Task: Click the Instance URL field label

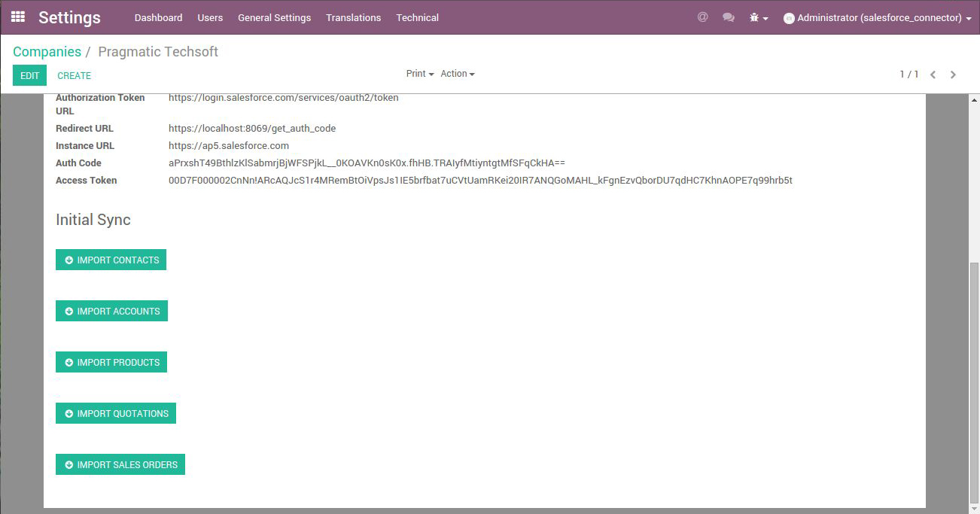Action: (85, 146)
